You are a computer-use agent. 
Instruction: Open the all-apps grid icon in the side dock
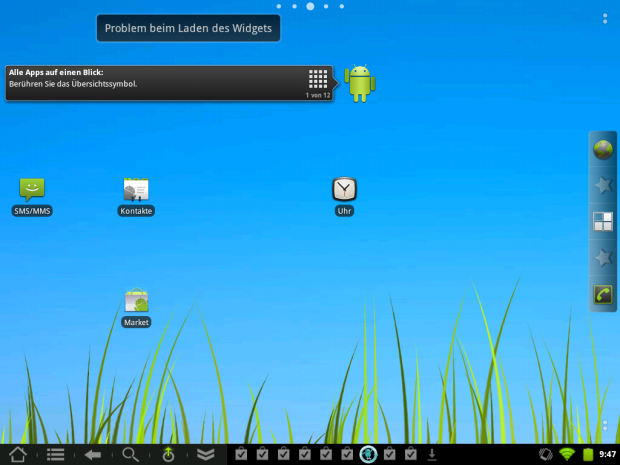(x=603, y=221)
